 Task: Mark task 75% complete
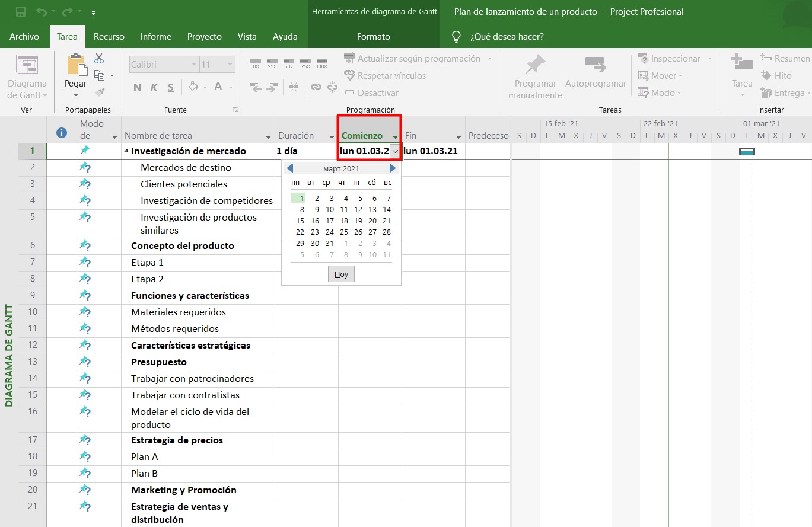tap(305, 63)
